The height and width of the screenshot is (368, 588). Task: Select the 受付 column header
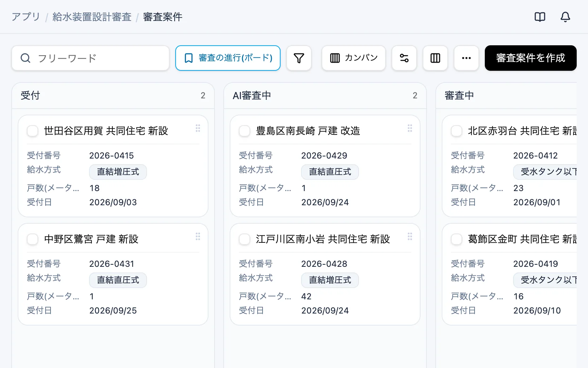point(113,96)
